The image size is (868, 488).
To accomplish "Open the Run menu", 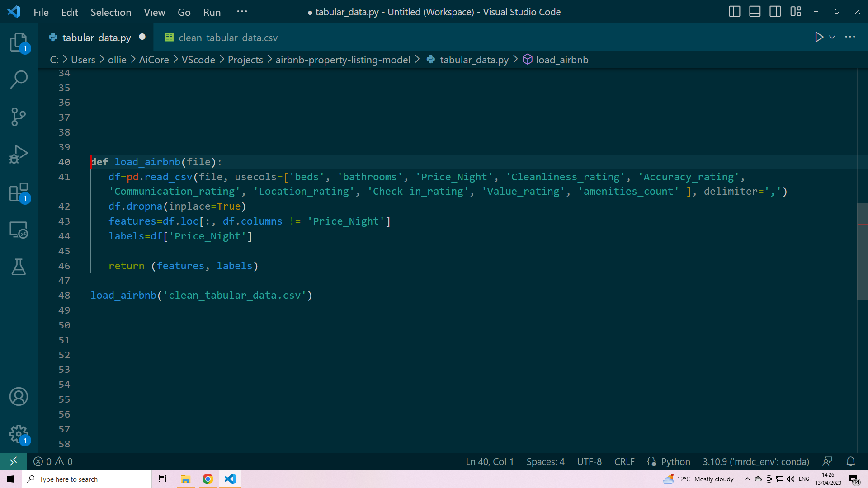I will pyautogui.click(x=212, y=12).
